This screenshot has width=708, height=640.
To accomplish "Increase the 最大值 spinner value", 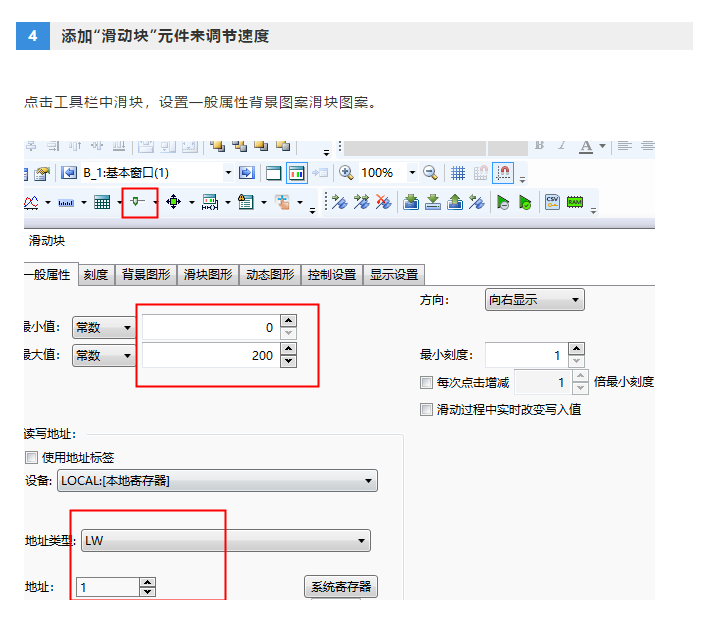I will 288,350.
